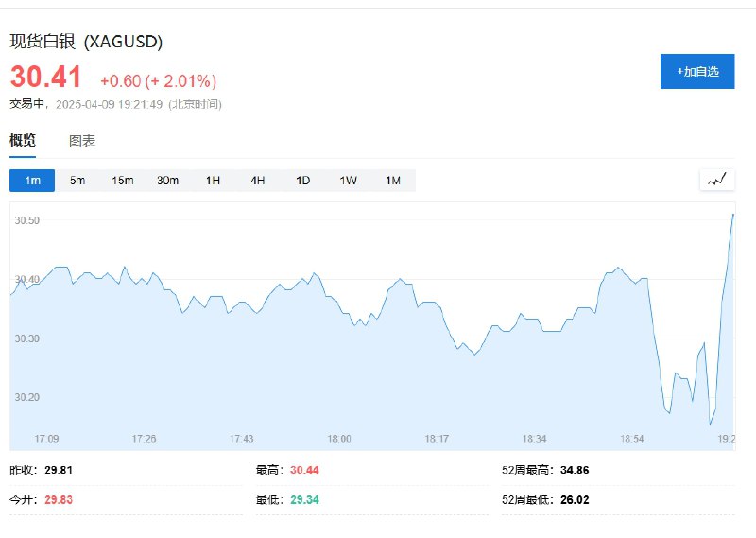Click the 17:26 time axis label
This screenshot has width=756, height=538.
[x=144, y=439]
